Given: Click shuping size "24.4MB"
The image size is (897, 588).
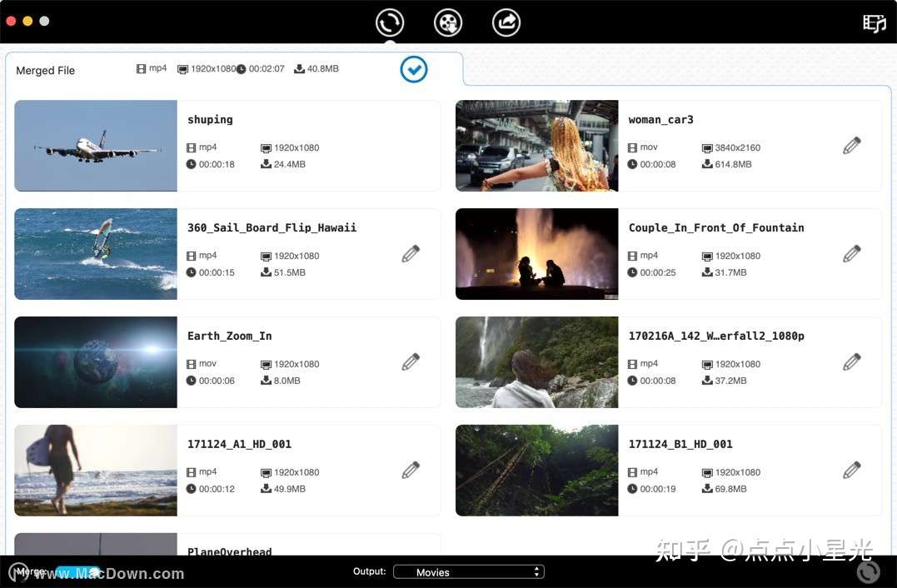Looking at the screenshot, I should 290,164.
